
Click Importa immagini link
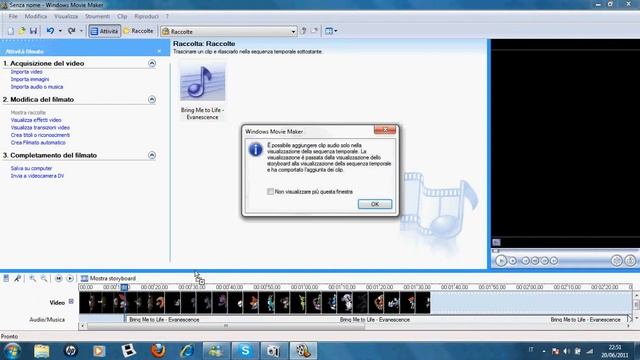tap(30, 79)
